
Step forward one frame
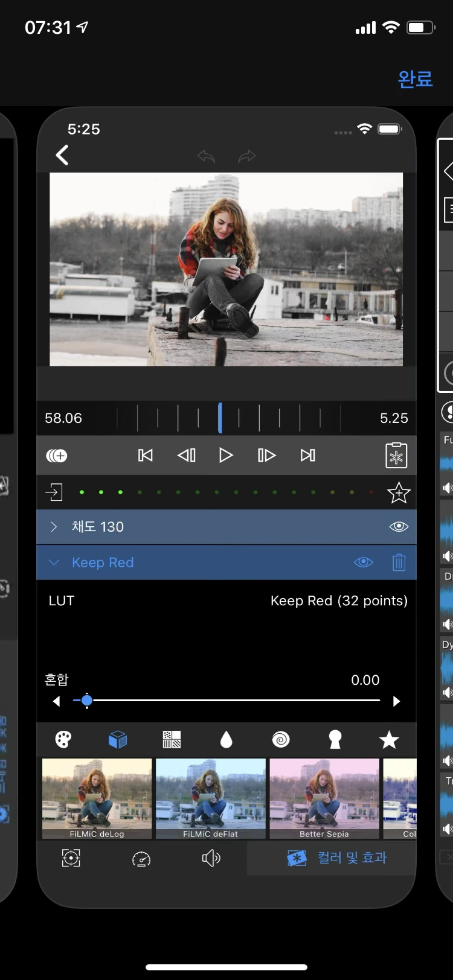coord(266,455)
